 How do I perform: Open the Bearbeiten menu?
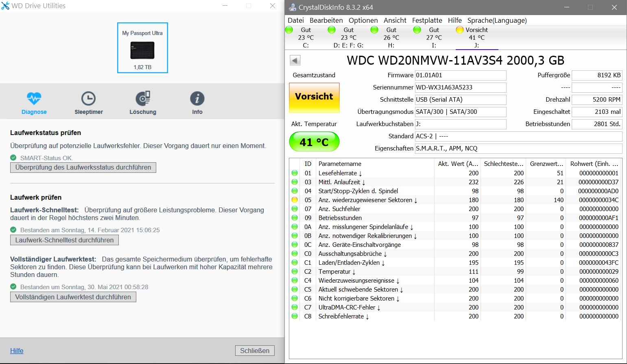[x=326, y=20]
